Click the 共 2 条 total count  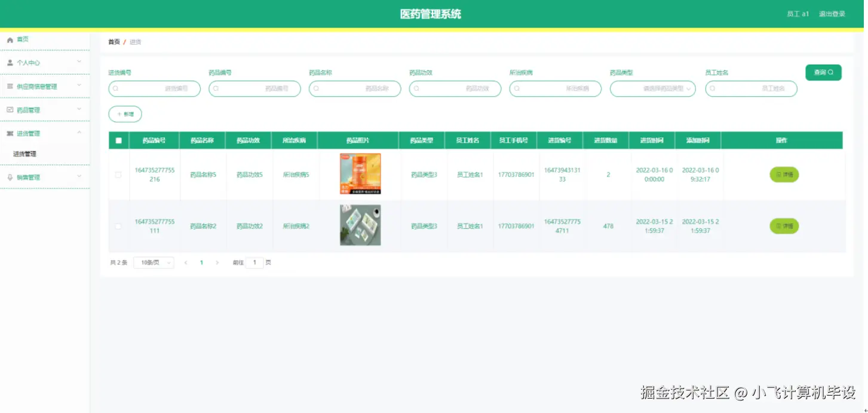tap(119, 262)
